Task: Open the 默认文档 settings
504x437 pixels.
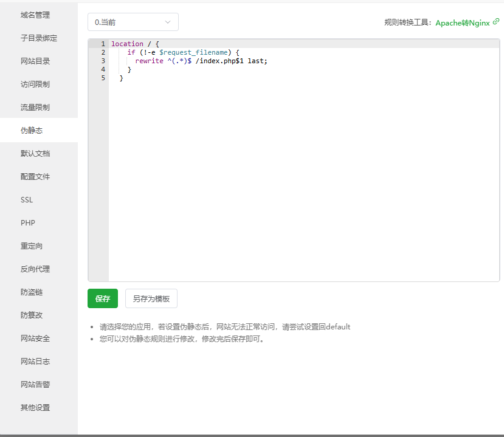Action: pyautogui.click(x=31, y=153)
